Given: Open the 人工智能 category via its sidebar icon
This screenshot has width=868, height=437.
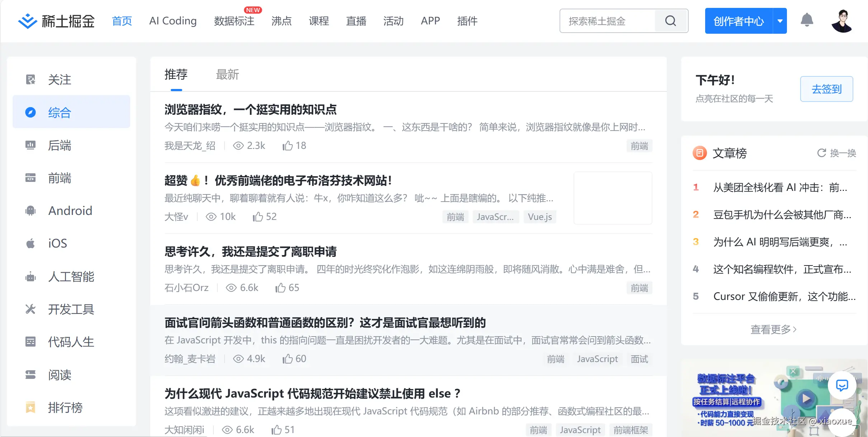Looking at the screenshot, I should point(30,276).
